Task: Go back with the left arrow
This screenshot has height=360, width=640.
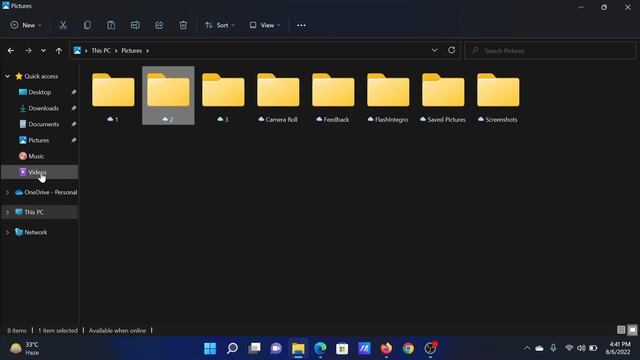Action: 11,51
